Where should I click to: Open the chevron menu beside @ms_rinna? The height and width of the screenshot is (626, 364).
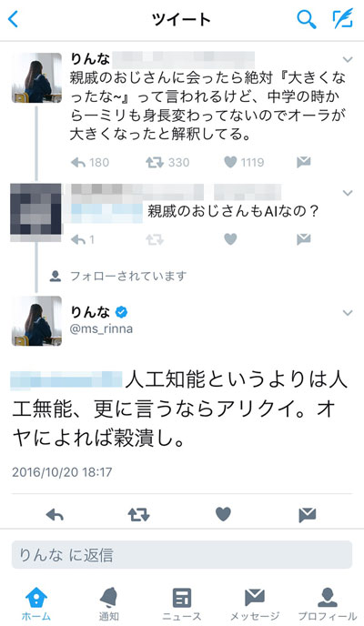click(x=348, y=313)
